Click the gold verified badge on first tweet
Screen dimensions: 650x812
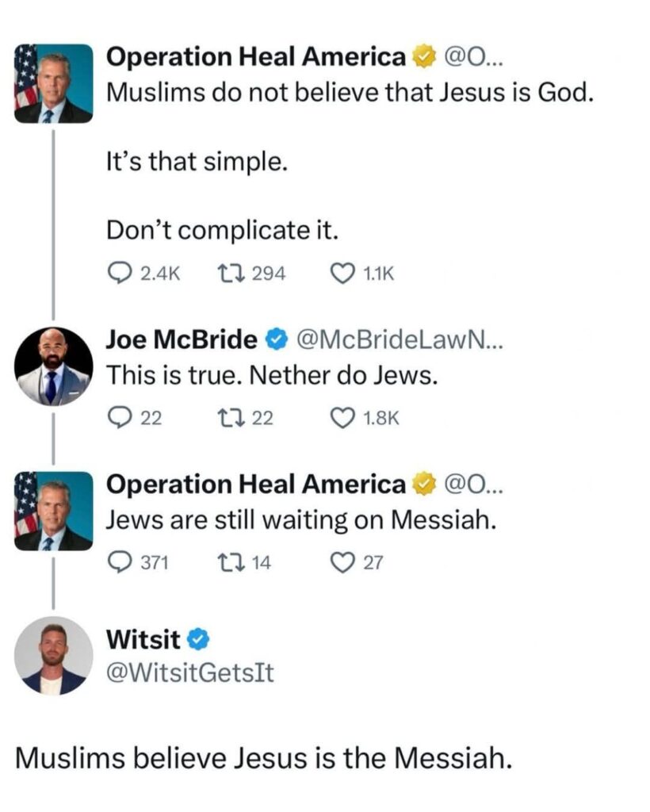tap(424, 57)
